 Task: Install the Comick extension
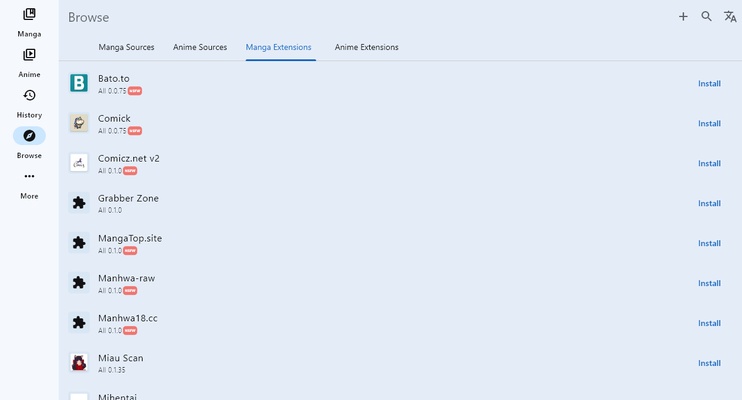pyautogui.click(x=709, y=124)
